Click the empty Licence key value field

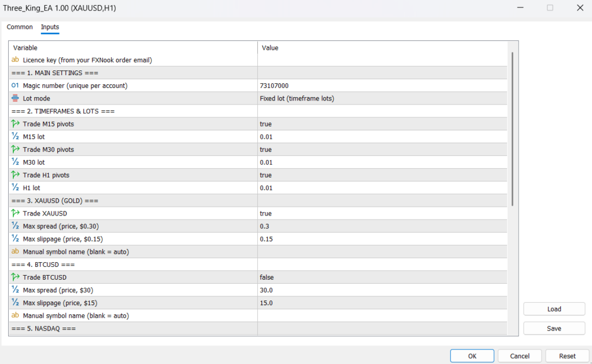point(382,60)
